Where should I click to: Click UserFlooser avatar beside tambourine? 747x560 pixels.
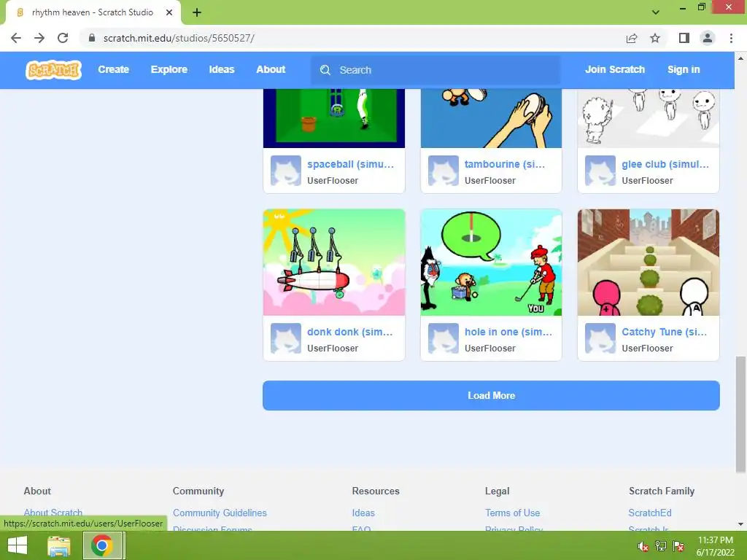tap(443, 171)
